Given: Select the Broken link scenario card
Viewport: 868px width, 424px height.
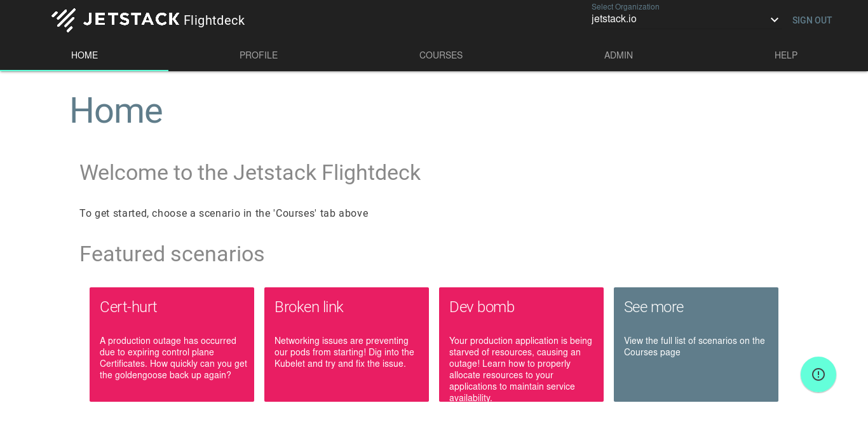Looking at the screenshot, I should [346, 344].
